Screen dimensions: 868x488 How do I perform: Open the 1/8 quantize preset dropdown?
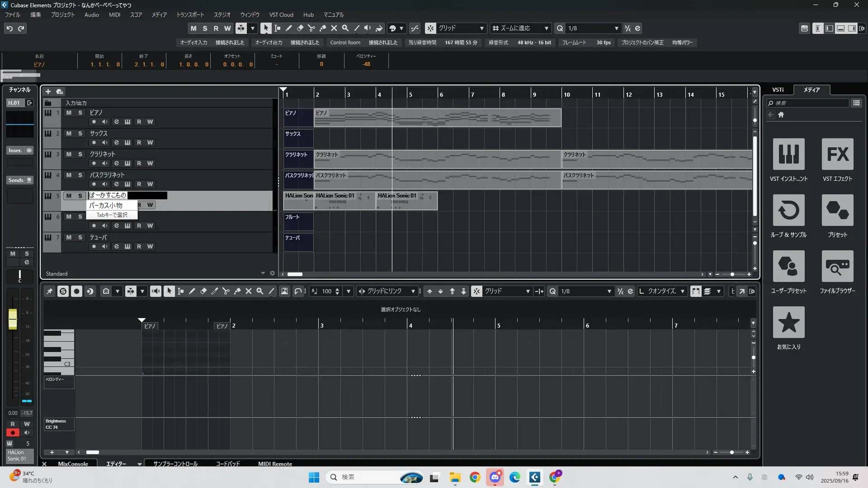[616, 28]
